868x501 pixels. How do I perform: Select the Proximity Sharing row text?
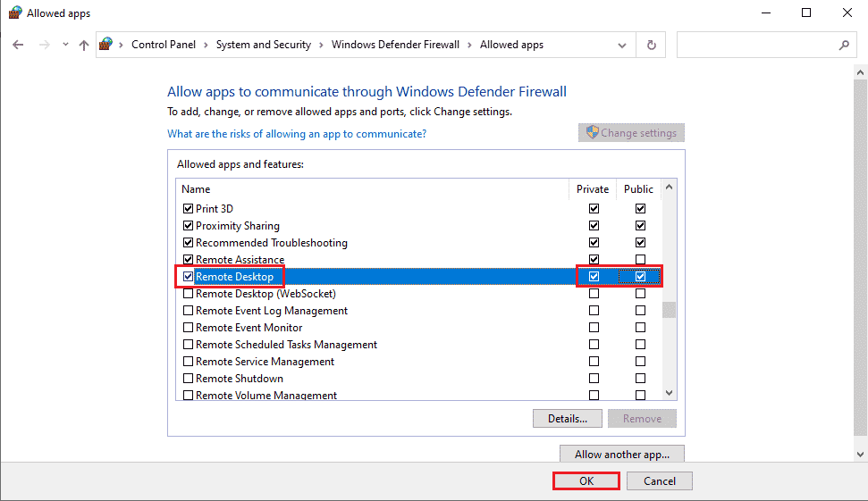[238, 226]
